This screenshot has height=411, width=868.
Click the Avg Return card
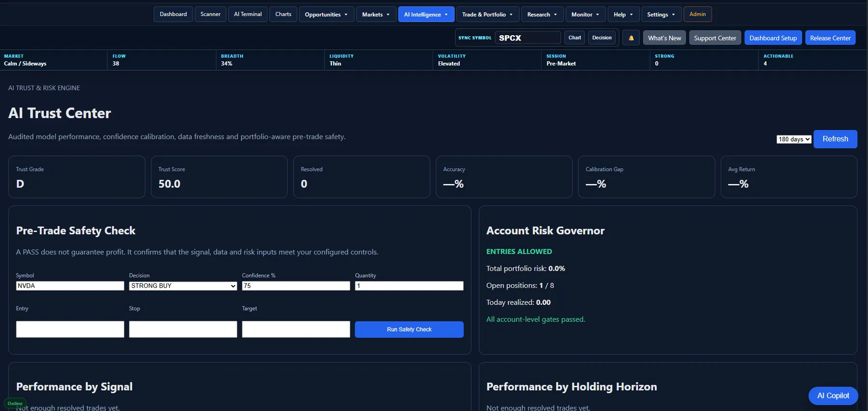[x=788, y=177]
